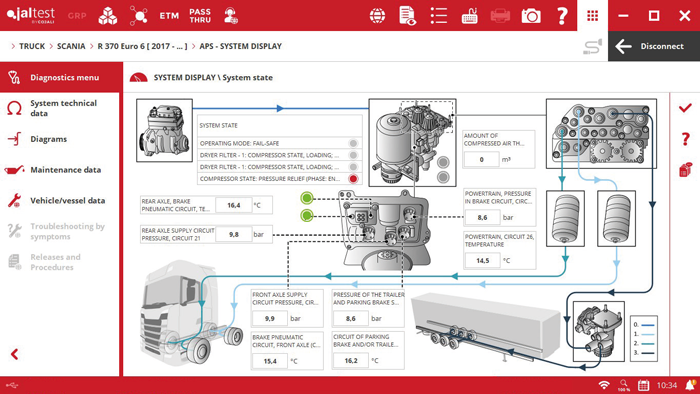Click rear axle supply pressure value 9,8
The width and height of the screenshot is (700, 394).
tap(233, 234)
